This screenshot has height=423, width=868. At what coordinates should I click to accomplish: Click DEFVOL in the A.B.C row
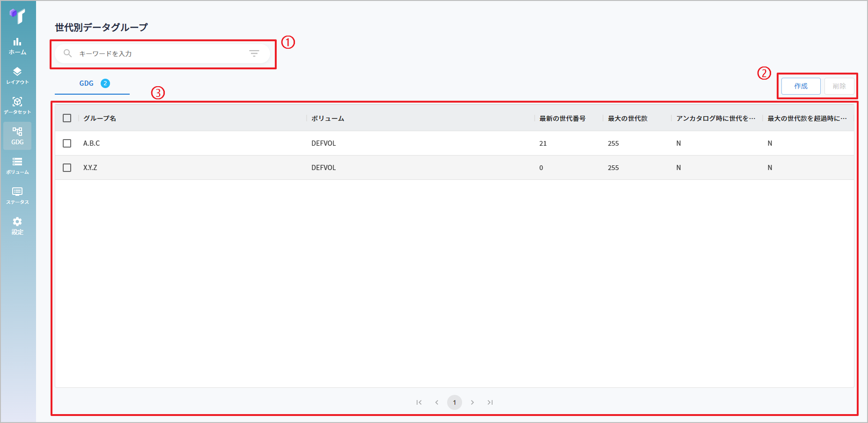point(324,143)
